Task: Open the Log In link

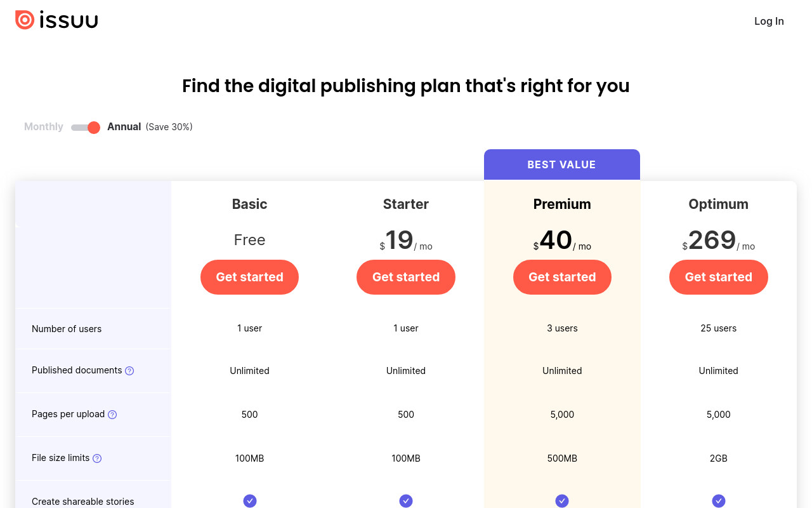Action: pyautogui.click(x=769, y=21)
